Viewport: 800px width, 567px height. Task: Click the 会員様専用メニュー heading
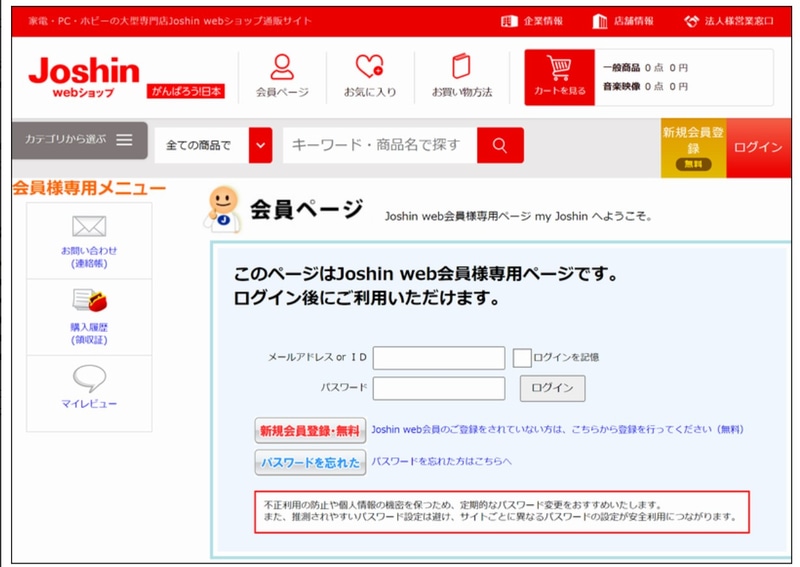click(x=89, y=188)
